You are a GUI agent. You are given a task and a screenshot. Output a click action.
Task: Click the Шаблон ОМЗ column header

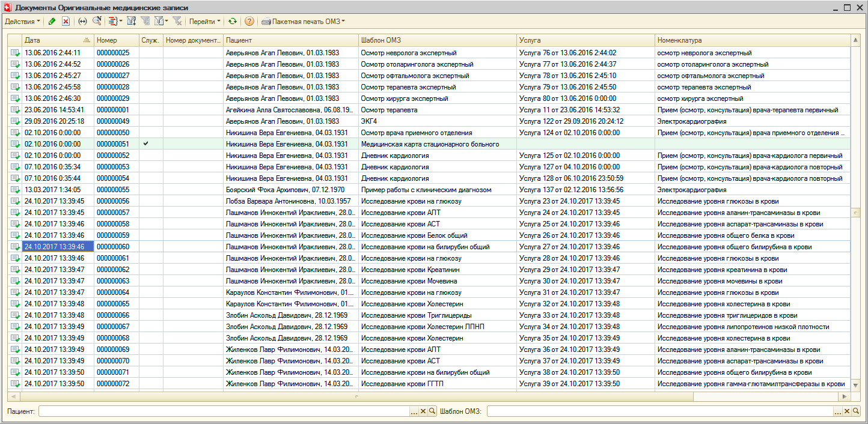[437, 40]
